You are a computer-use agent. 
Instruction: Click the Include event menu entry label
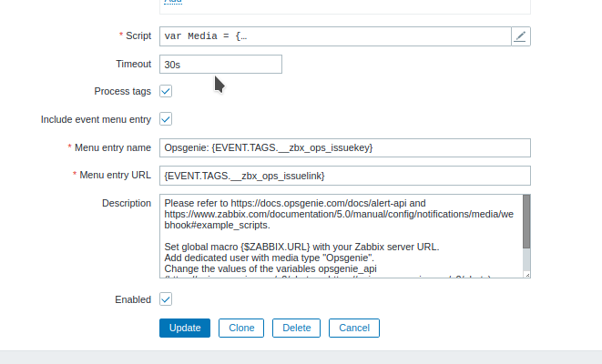click(x=96, y=119)
